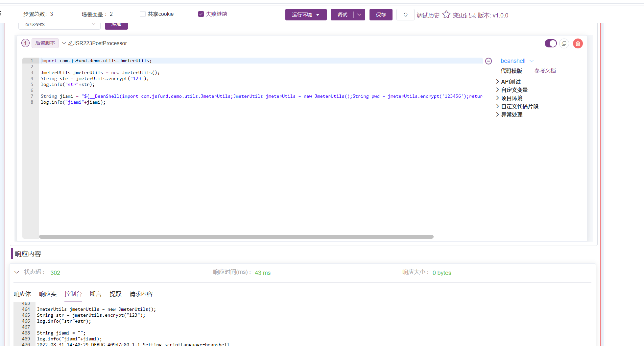The image size is (644, 346).
Task: Toggle off the script enable switch
Action: (x=551, y=43)
